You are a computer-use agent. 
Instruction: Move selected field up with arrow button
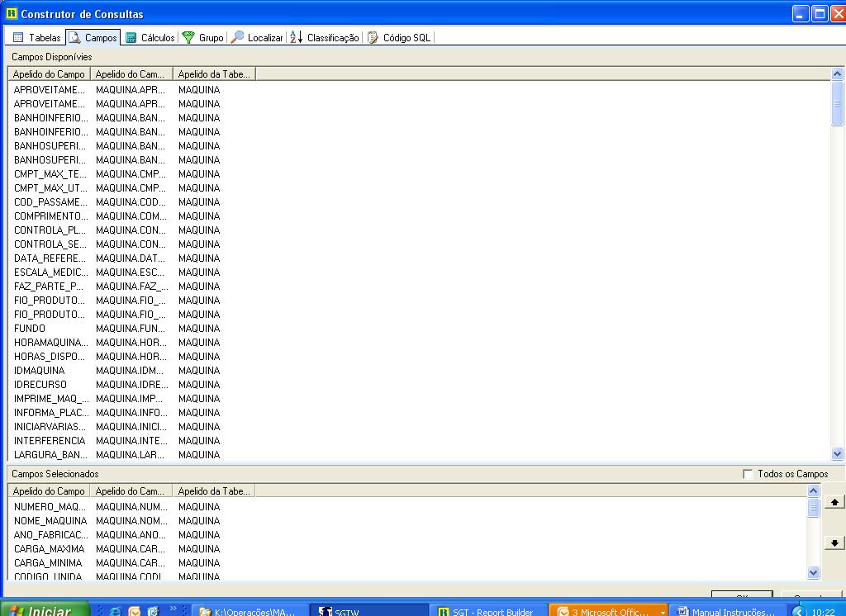pyautogui.click(x=834, y=502)
